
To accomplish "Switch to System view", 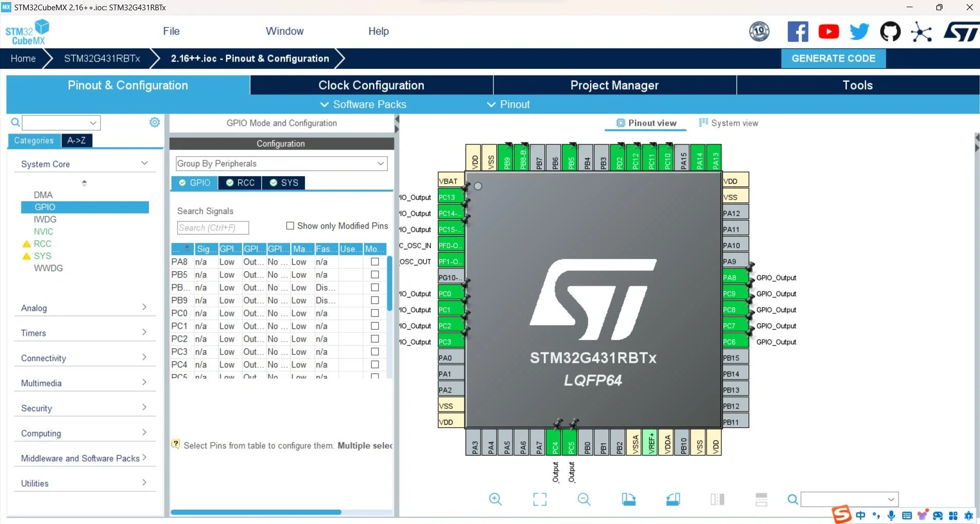I will coord(728,123).
